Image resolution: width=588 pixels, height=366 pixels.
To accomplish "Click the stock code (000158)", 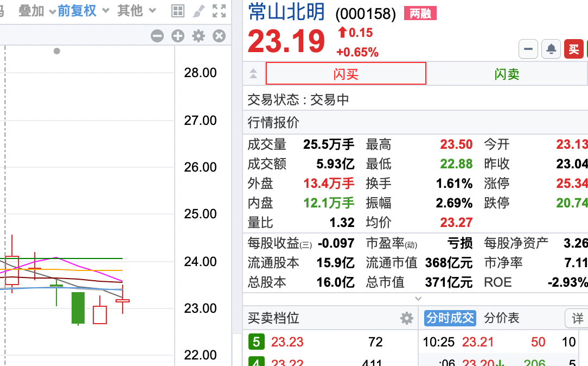I will click(x=366, y=14).
